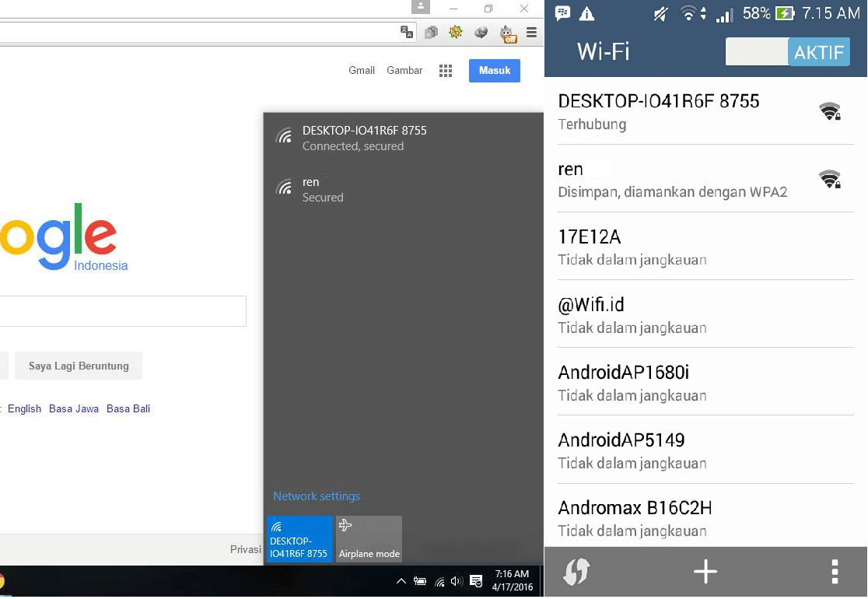Viewport: 868px width, 599px height.
Task: Open Network settings link
Action: click(x=317, y=496)
